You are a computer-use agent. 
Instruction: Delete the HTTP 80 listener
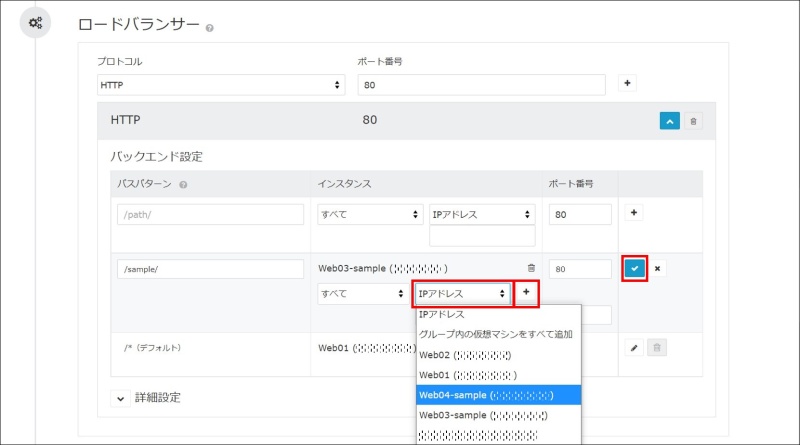(x=694, y=120)
